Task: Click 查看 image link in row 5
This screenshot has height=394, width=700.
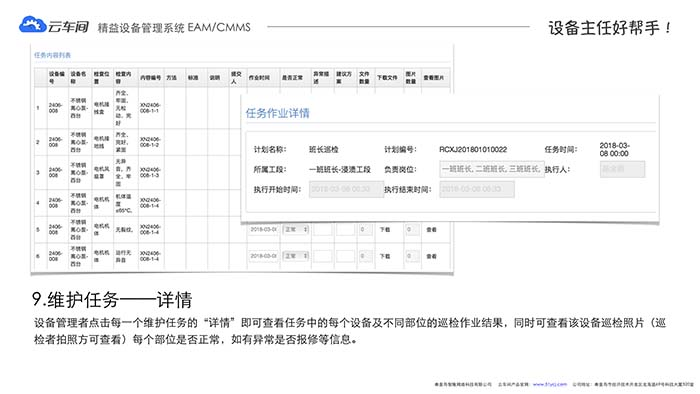Action: pos(431,229)
